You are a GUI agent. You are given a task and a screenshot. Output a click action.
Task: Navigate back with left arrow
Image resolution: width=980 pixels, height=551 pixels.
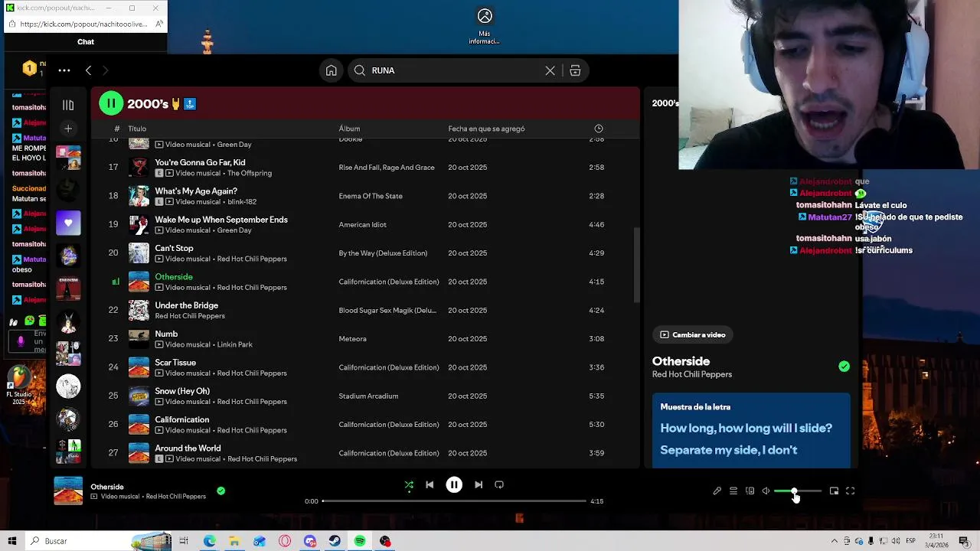(88, 70)
